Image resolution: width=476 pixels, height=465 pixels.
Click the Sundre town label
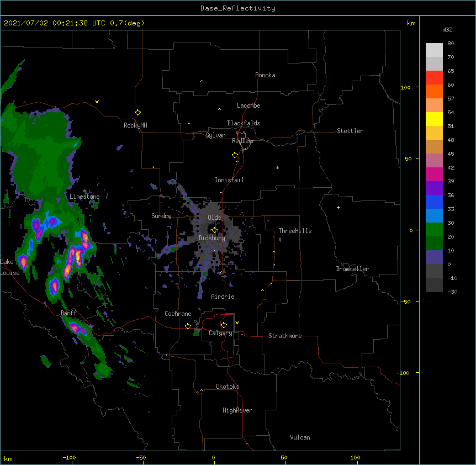coord(161,216)
